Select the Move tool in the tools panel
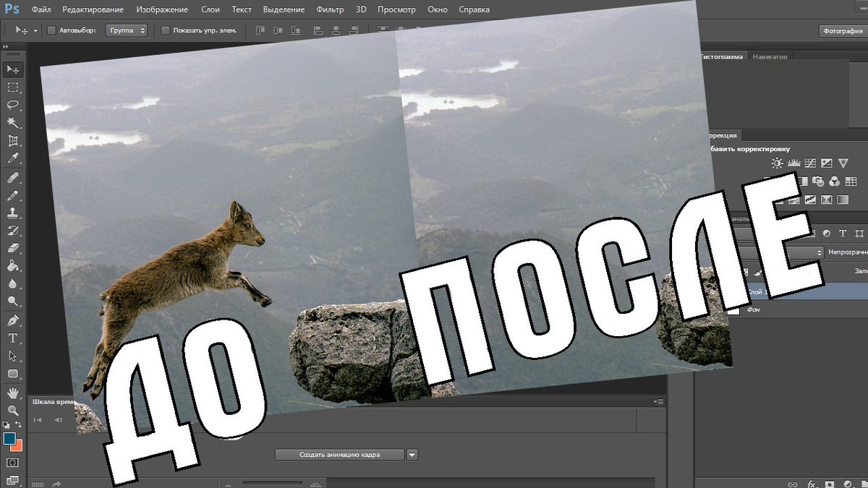Screen dimensions: 868x488 coord(13,69)
